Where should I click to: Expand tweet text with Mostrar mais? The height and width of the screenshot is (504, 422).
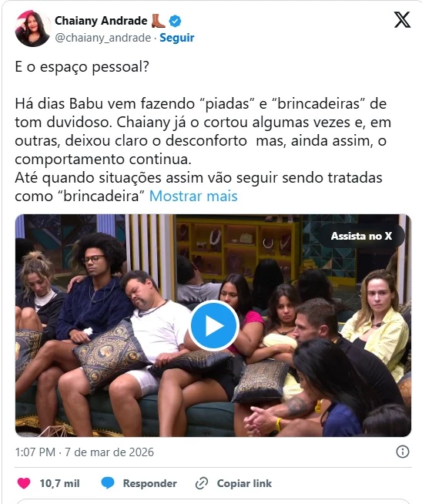(193, 196)
